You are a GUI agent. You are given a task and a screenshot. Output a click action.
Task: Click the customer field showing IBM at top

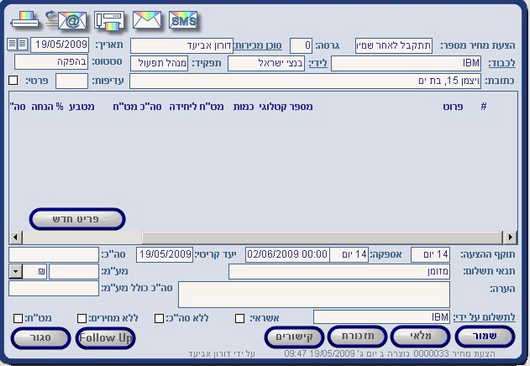[x=406, y=64]
